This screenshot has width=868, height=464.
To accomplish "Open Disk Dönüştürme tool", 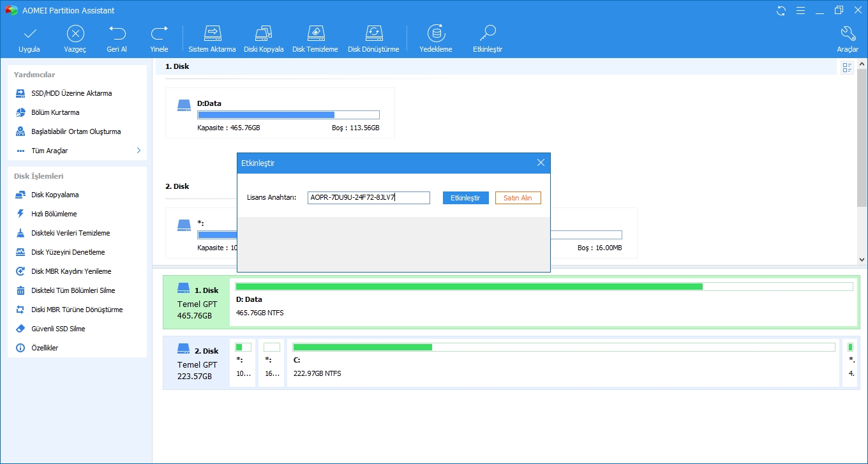I will point(373,40).
